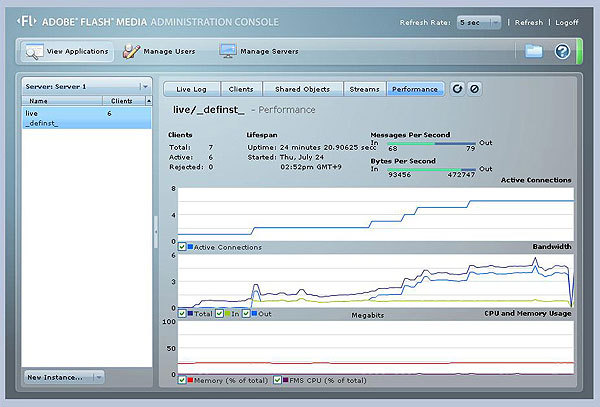Image resolution: width=600 pixels, height=407 pixels.
Task: Click the bytes out value 472747
Action: click(461, 175)
